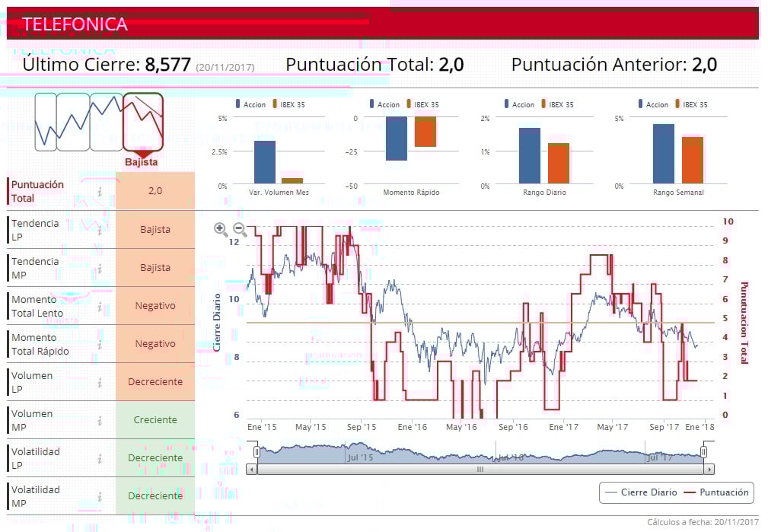Click the 2,0 score cell in the table
Image resolution: width=768 pixels, height=532 pixels.
(155, 191)
